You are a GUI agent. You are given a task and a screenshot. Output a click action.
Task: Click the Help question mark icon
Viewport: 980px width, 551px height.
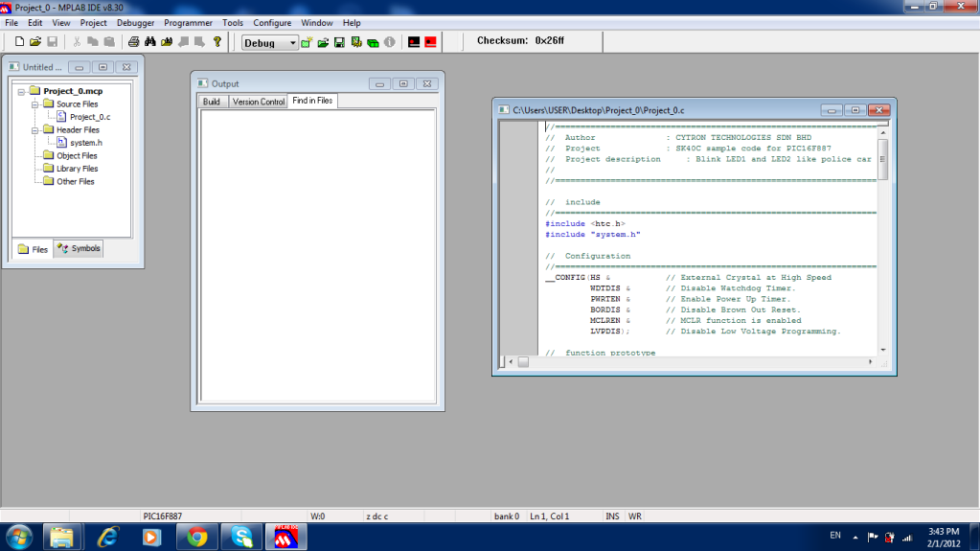217,42
